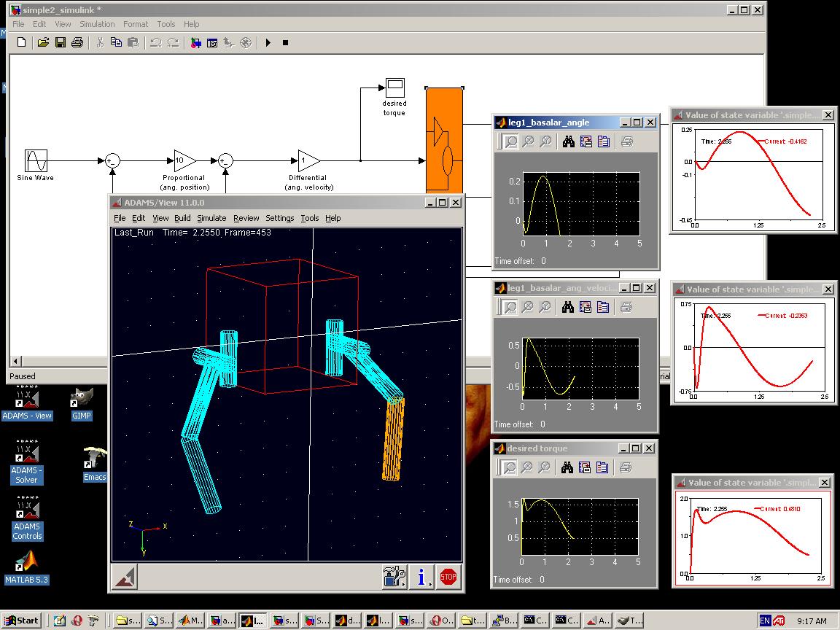Click the Paste icon in Simulink toolbar
840x630 pixels.
[x=133, y=42]
